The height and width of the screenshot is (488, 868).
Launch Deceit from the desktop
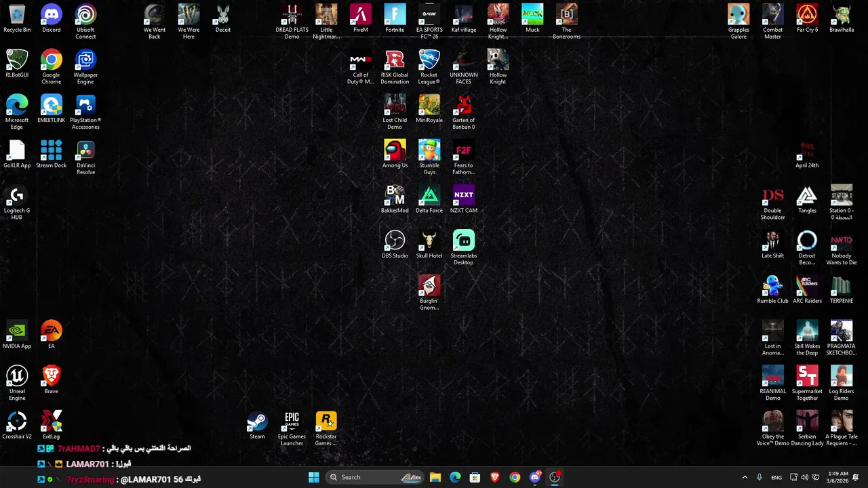223,19
